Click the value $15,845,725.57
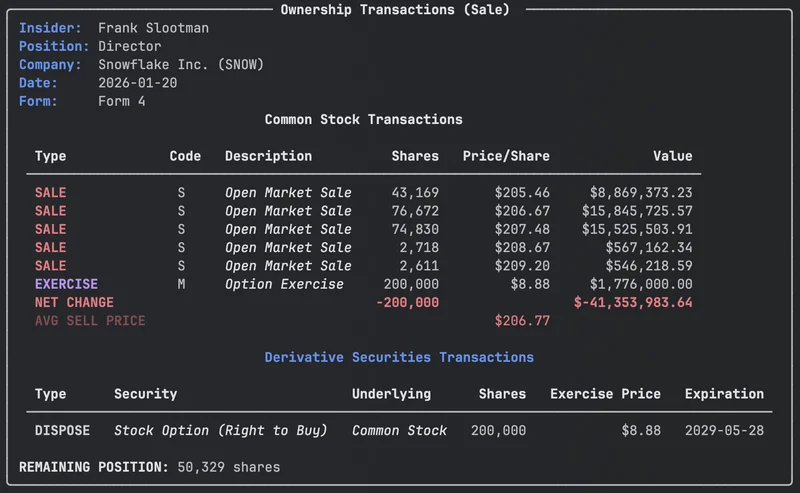The width and height of the screenshot is (800, 493). pyautogui.click(x=637, y=211)
